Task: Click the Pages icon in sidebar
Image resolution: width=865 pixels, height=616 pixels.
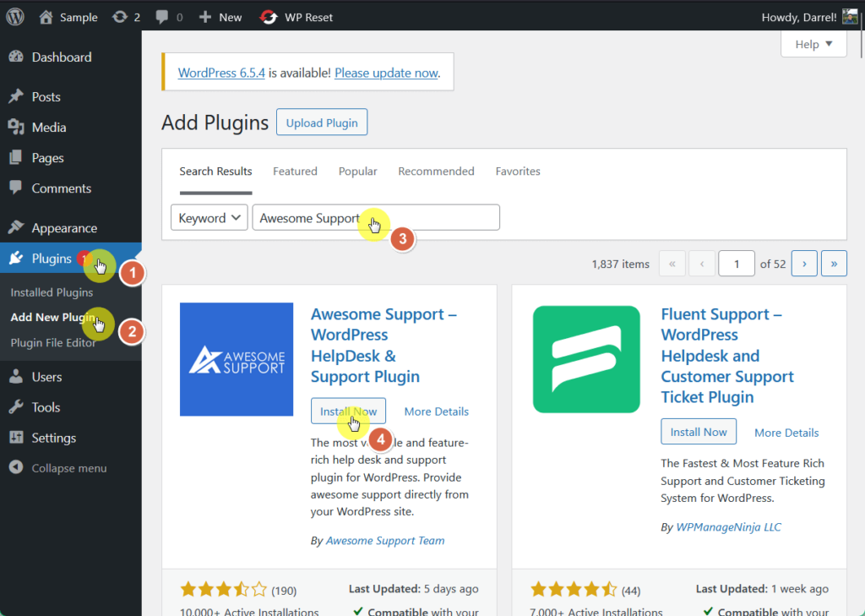Action: [16, 158]
